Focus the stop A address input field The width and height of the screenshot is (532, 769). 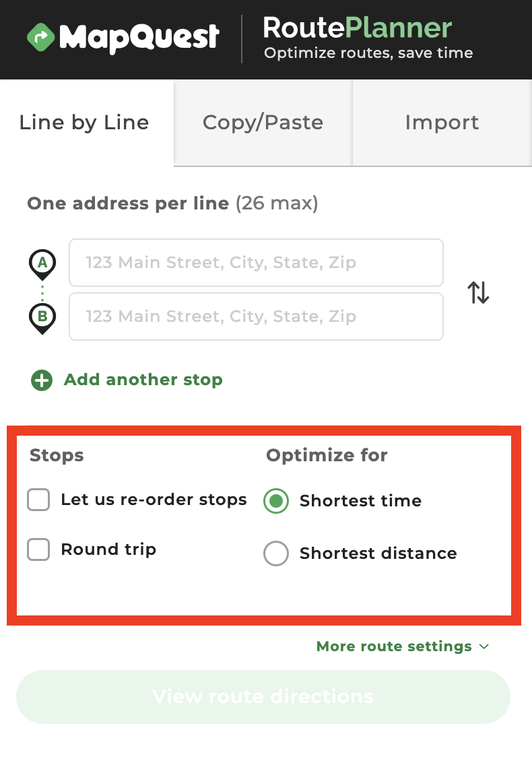[256, 263]
